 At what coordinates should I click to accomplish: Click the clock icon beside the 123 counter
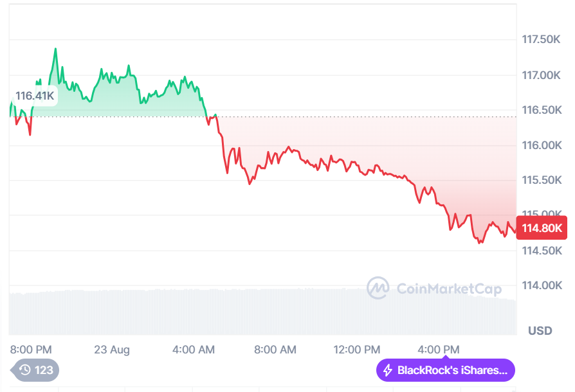tap(24, 371)
